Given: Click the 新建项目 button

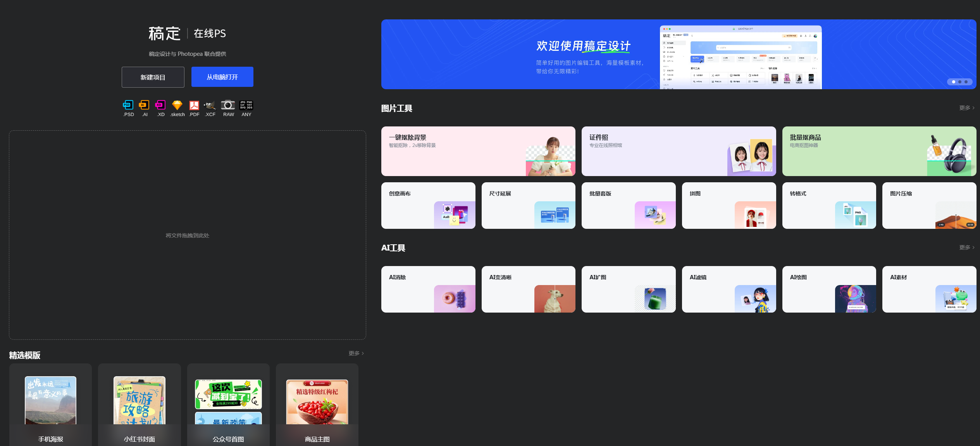Looking at the screenshot, I should click(153, 77).
